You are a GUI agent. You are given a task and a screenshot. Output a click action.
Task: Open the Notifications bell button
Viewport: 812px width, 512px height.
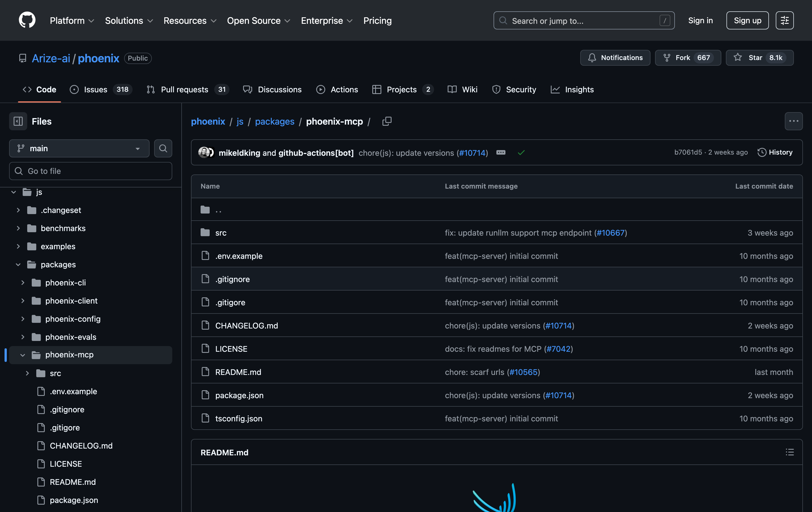point(615,58)
